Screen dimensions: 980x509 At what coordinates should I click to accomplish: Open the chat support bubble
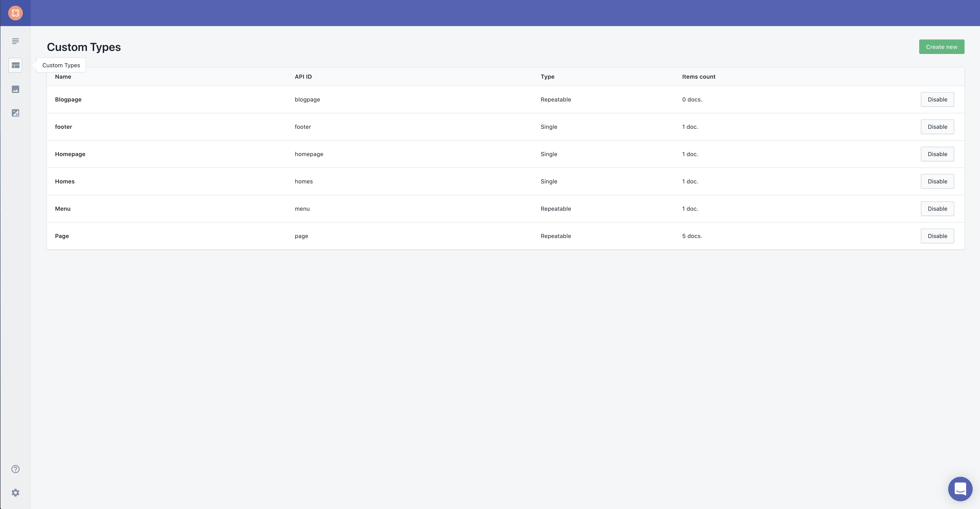[x=960, y=489]
